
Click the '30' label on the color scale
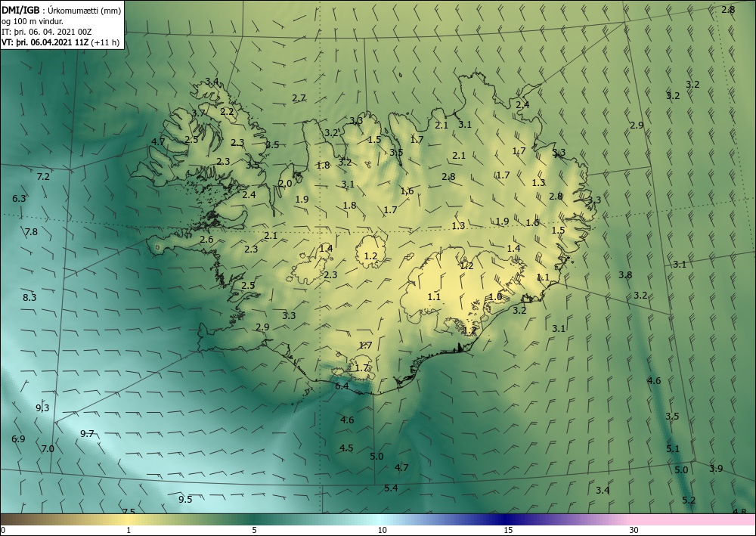click(x=634, y=530)
